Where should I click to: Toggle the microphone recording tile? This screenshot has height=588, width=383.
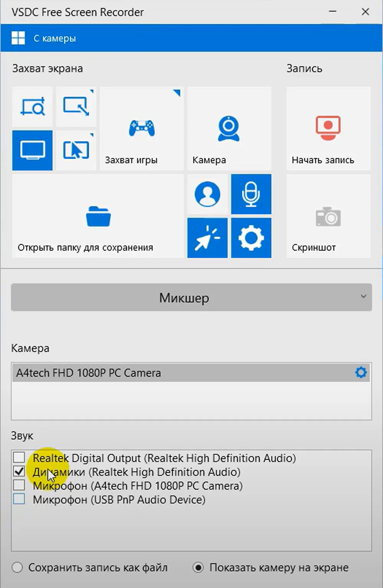click(x=251, y=194)
